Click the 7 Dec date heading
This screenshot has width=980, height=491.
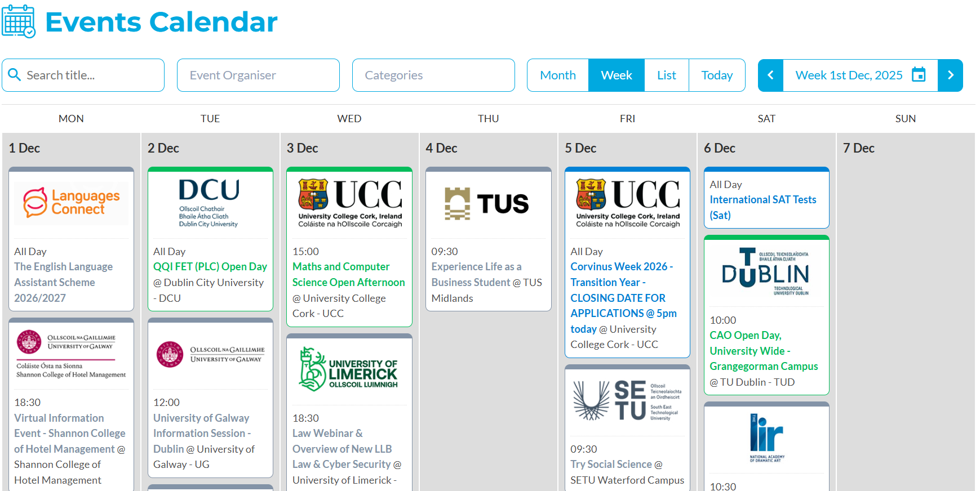[859, 148]
